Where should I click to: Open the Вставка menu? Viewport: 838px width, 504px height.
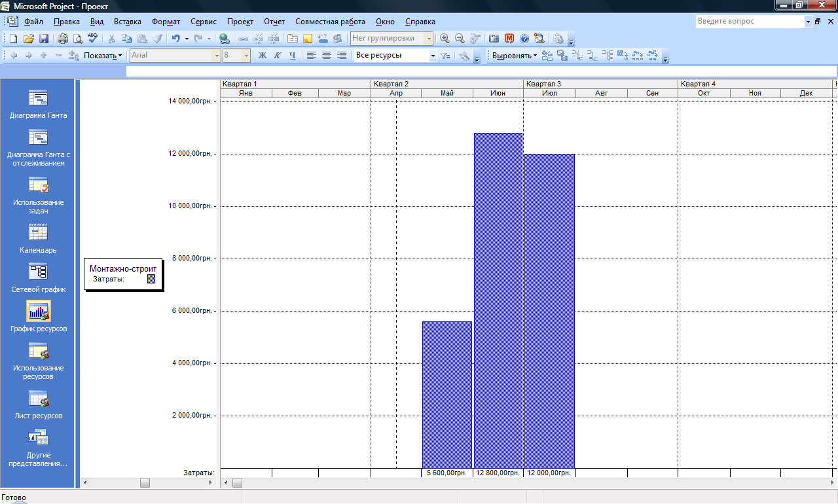pyautogui.click(x=127, y=22)
